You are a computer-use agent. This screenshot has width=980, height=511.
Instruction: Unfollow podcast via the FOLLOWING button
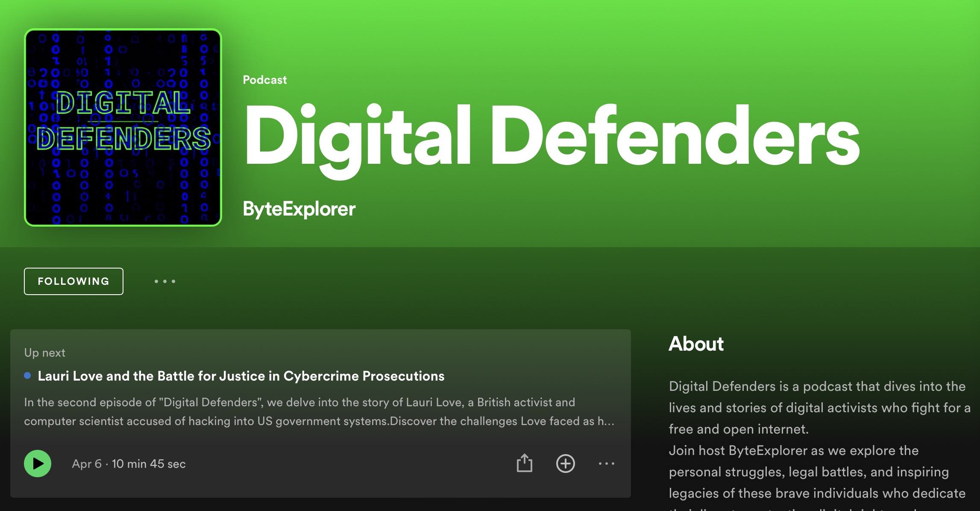pyautogui.click(x=73, y=281)
